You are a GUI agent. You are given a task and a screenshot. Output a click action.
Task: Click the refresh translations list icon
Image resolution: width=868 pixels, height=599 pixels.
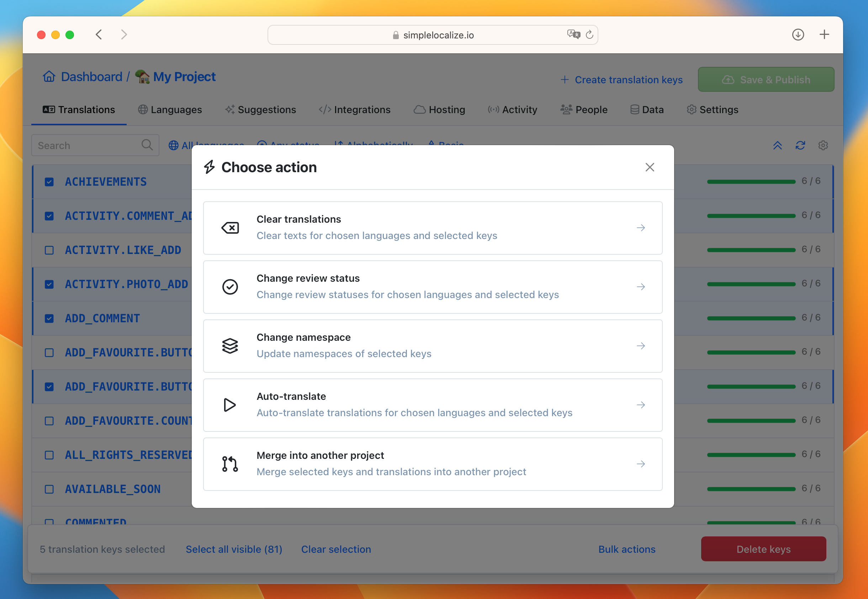pos(801,145)
